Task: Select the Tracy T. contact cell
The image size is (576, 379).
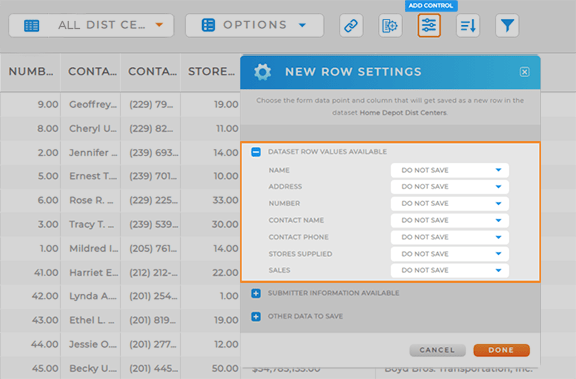Action: [x=91, y=224]
